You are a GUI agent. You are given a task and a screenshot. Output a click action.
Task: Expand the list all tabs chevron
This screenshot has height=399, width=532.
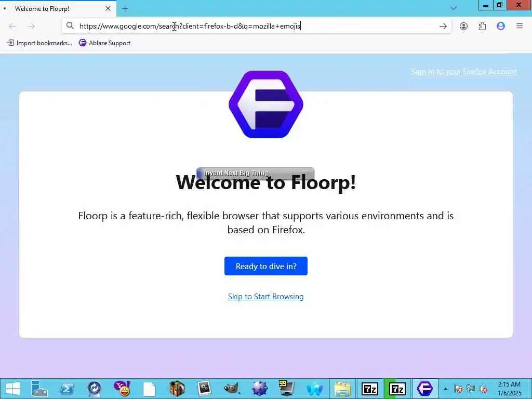(x=453, y=8)
